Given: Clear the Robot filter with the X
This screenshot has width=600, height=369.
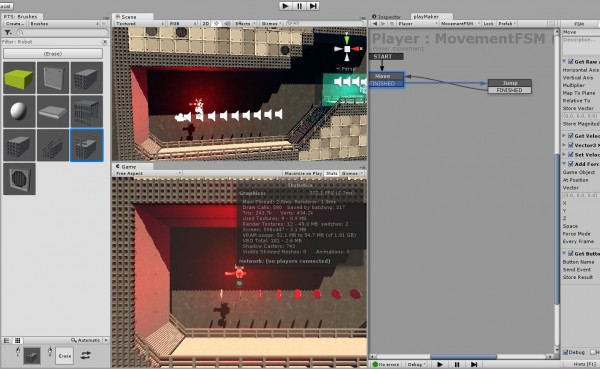Looking at the screenshot, I should [x=104, y=42].
